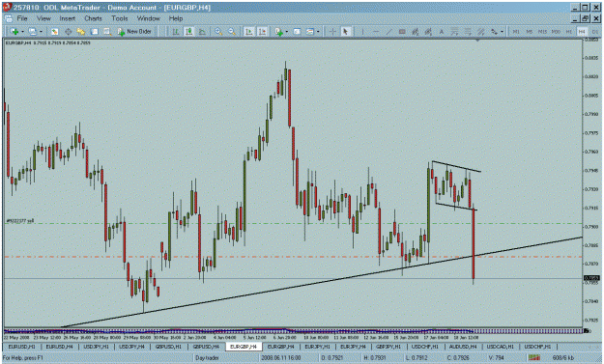Switch chart to bar chart mode
The image size is (604, 364).
pos(176,32)
